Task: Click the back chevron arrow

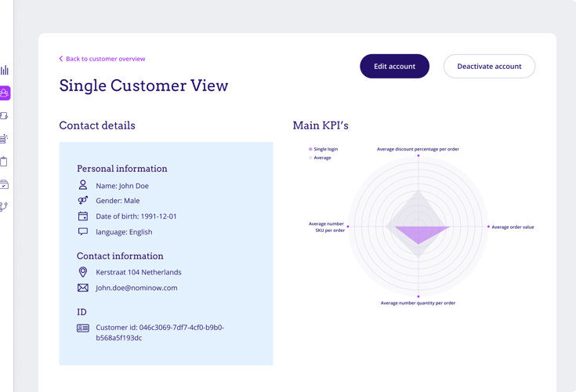Action: pyautogui.click(x=61, y=59)
